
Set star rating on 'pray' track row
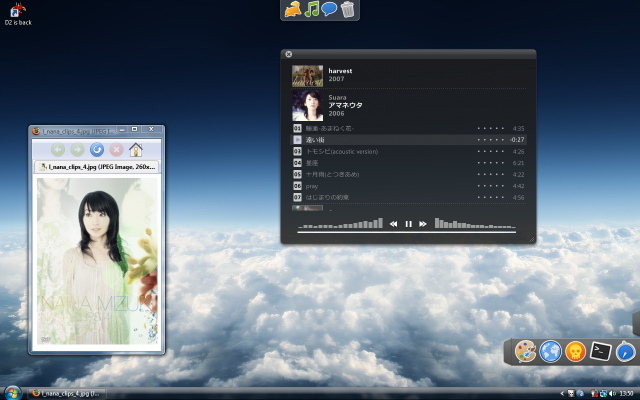(491, 186)
